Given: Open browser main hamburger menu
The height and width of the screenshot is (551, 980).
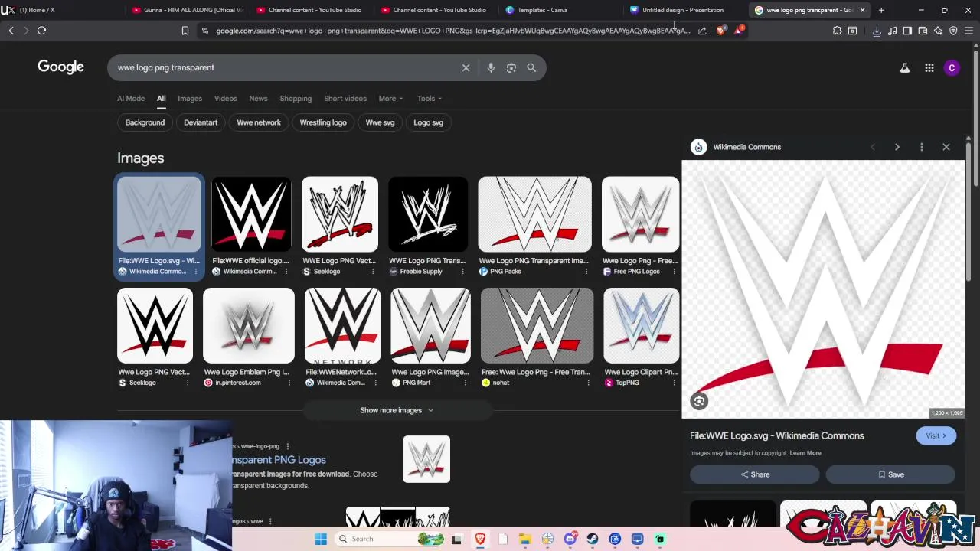Looking at the screenshot, I should [969, 31].
